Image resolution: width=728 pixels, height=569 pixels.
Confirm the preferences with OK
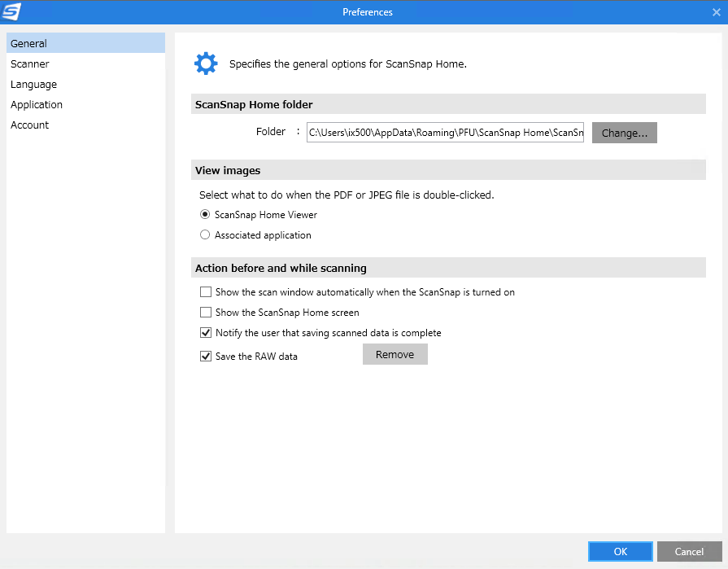tap(620, 552)
